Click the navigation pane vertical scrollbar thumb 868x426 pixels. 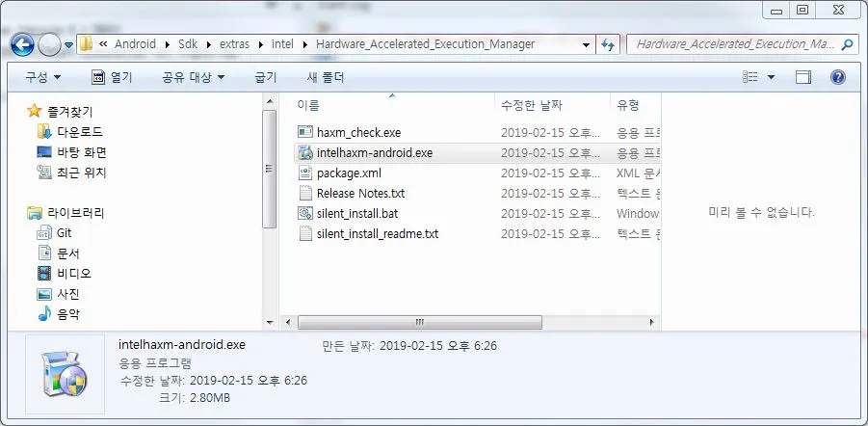click(270, 169)
